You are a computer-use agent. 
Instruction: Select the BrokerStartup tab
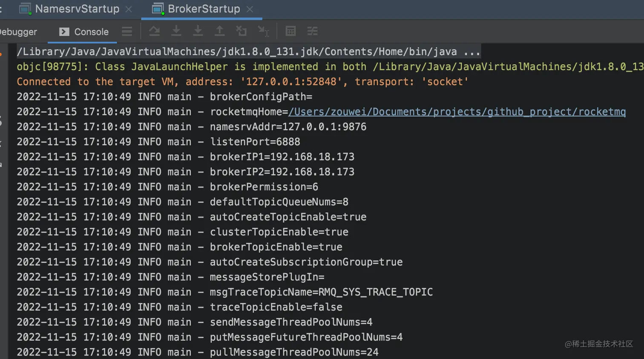click(204, 9)
